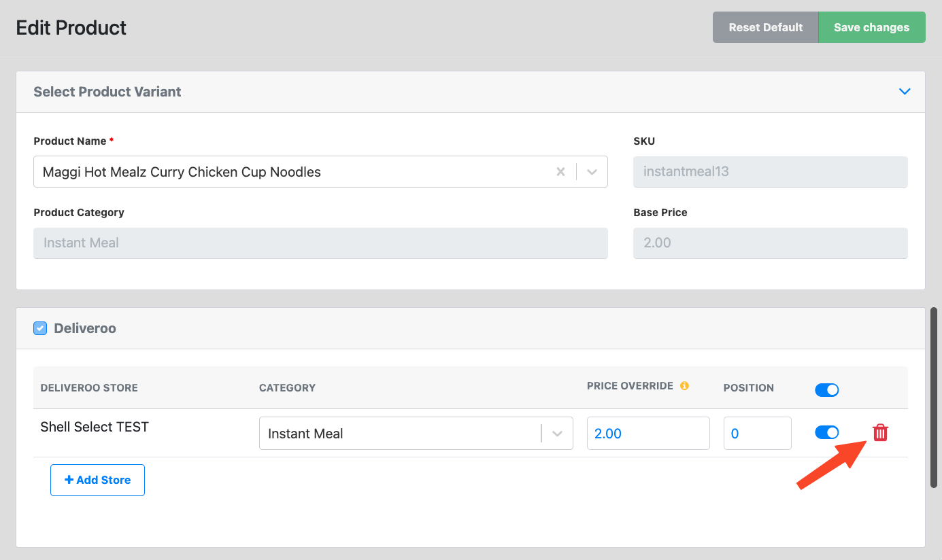
Task: Collapse the Select Product Variant panel
Action: click(x=905, y=92)
